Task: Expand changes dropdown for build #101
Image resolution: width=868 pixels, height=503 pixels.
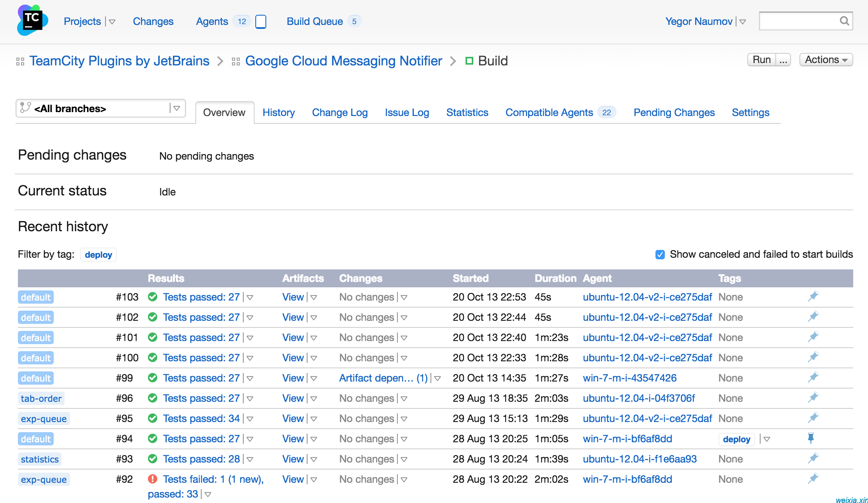Action: pyautogui.click(x=404, y=338)
